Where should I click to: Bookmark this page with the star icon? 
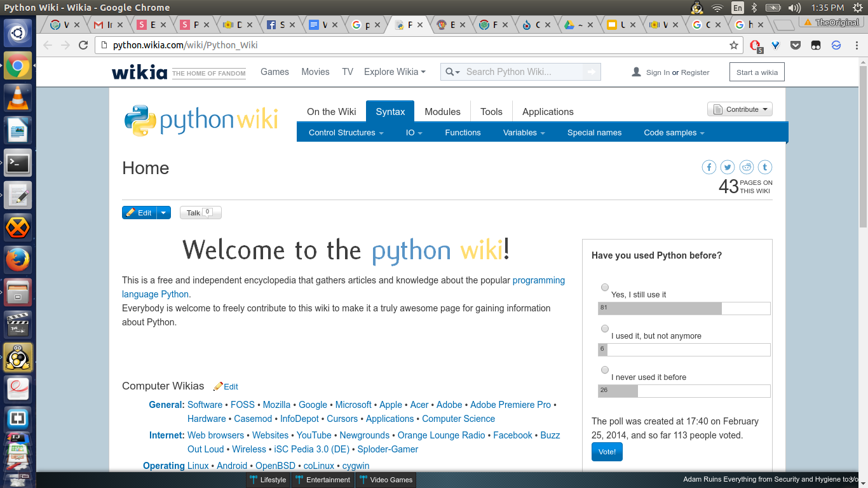[734, 45]
